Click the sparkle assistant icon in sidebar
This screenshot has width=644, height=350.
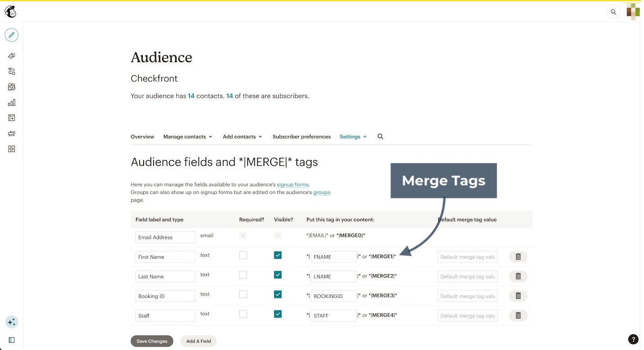coord(12,322)
